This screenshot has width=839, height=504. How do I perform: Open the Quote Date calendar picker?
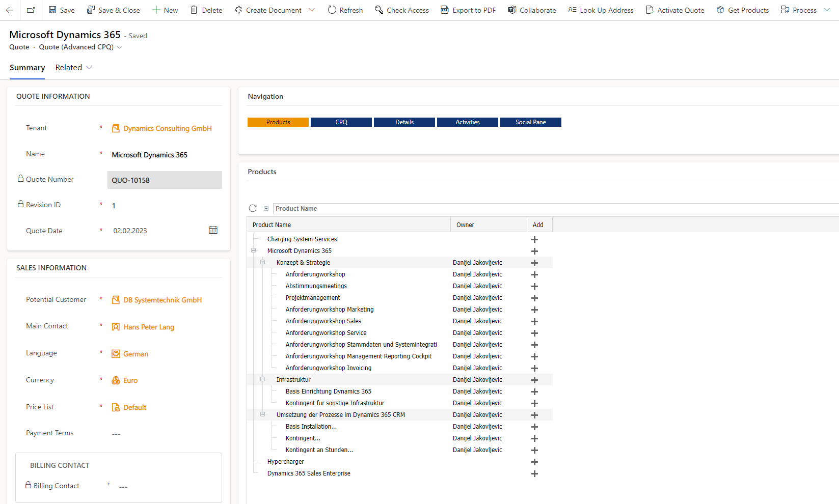pyautogui.click(x=213, y=230)
